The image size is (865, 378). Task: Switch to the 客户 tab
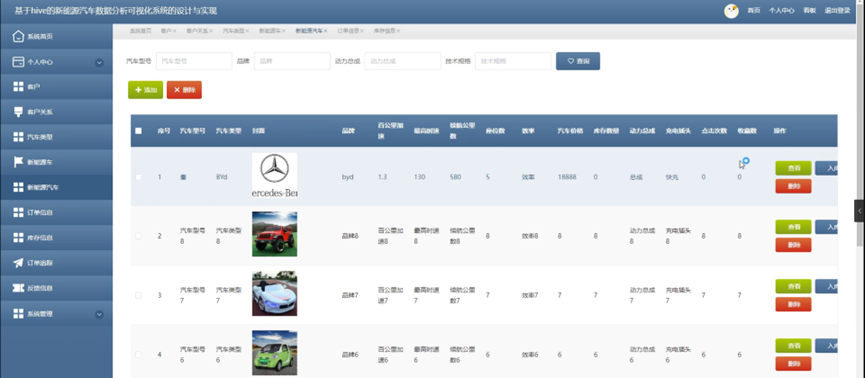point(165,31)
